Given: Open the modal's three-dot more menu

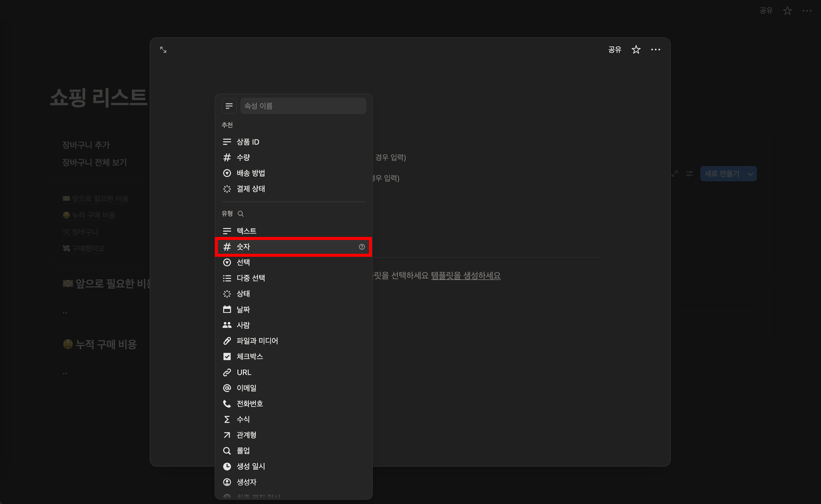Looking at the screenshot, I should tap(655, 50).
